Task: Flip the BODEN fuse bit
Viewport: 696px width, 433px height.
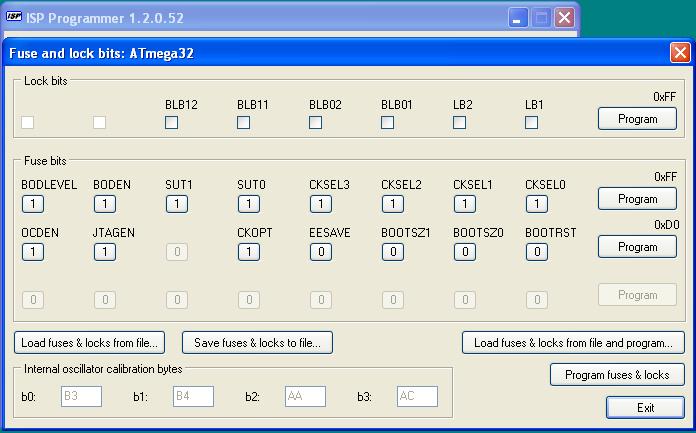Action: [105, 204]
